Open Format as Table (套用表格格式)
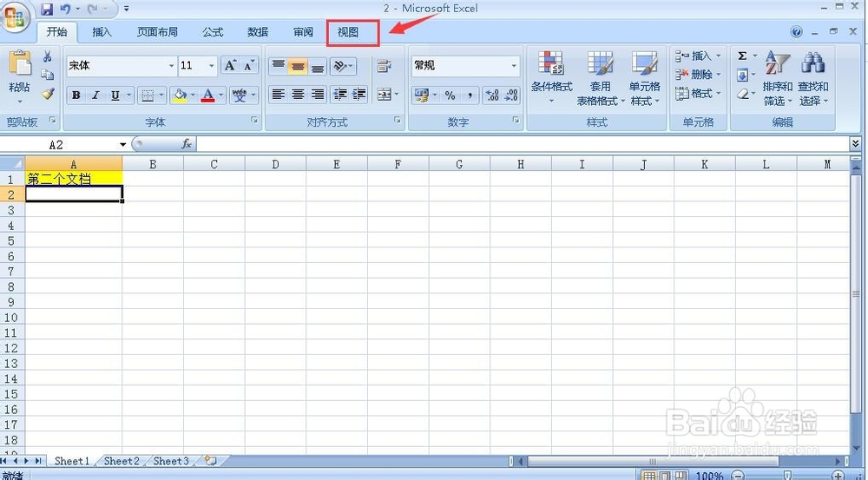Image resolution: width=868 pixels, height=480 pixels. pyautogui.click(x=600, y=77)
